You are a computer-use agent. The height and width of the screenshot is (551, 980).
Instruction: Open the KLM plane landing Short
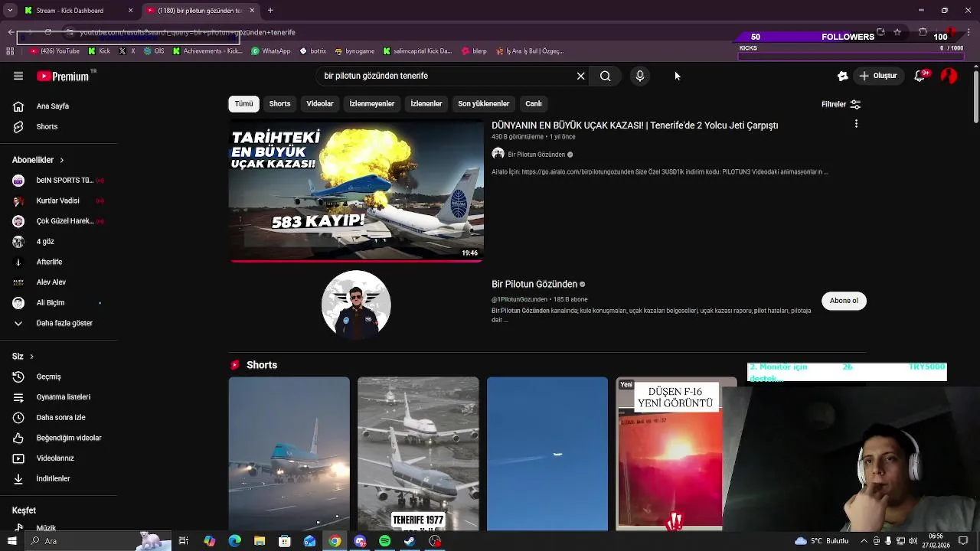[289, 454]
